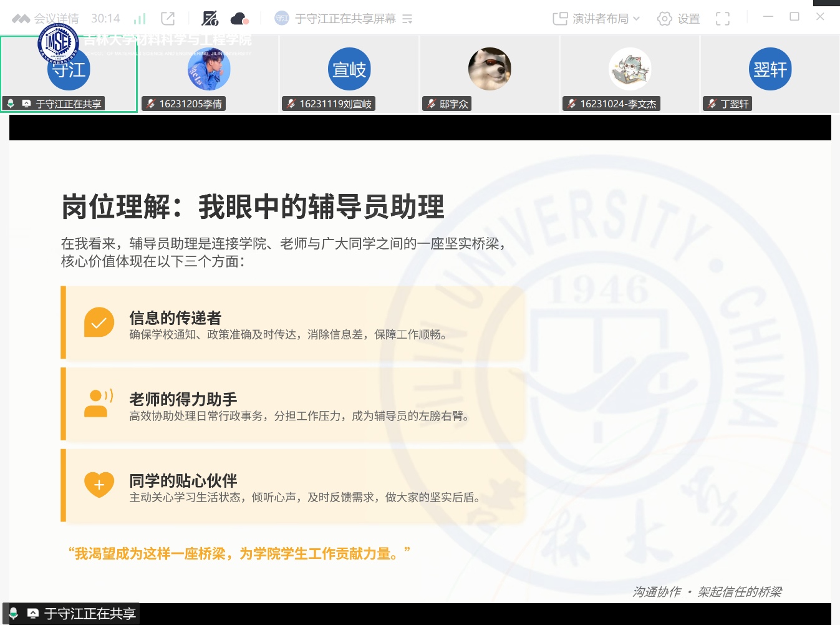840x625 pixels.
Task: Click the disabled annotation icon in top bar
Action: coord(210,19)
